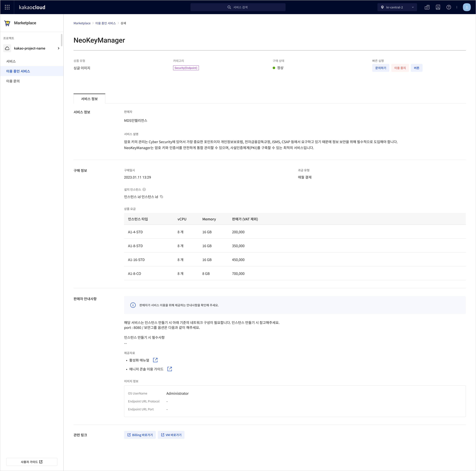Click the Security(Endpoint) category tag

(186, 68)
